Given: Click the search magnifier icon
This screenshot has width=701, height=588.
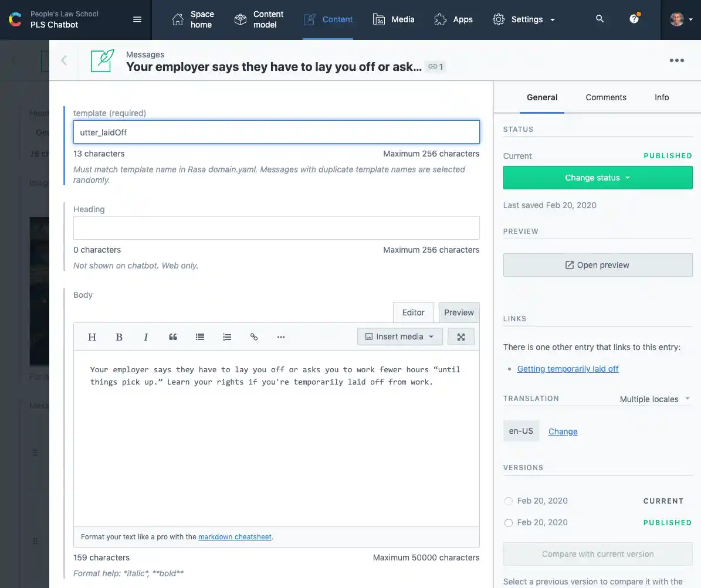Looking at the screenshot, I should (x=600, y=19).
